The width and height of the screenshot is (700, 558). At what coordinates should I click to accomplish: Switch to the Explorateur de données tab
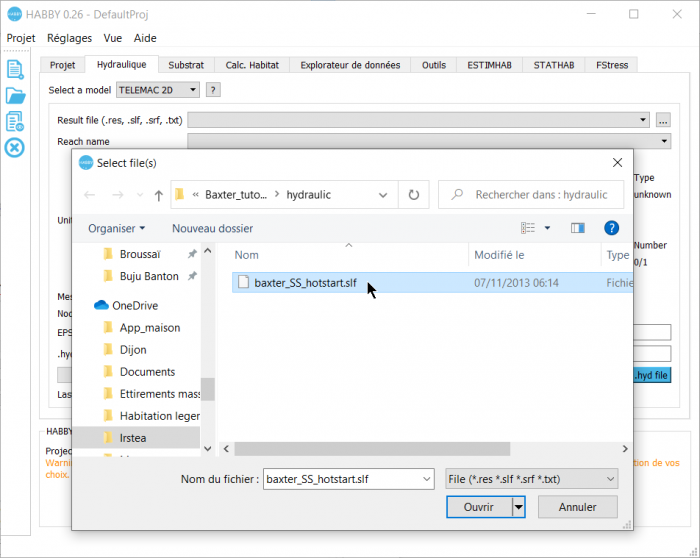tap(350, 65)
